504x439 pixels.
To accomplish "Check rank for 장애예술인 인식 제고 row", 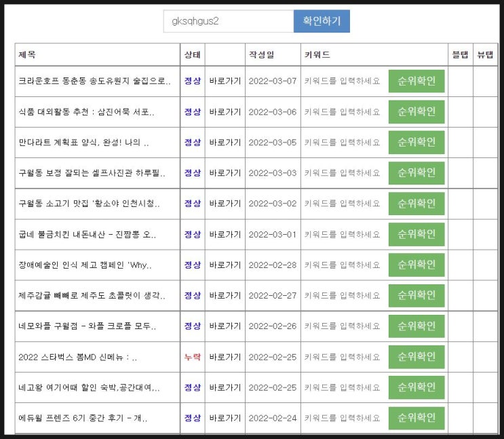I will 416,265.
